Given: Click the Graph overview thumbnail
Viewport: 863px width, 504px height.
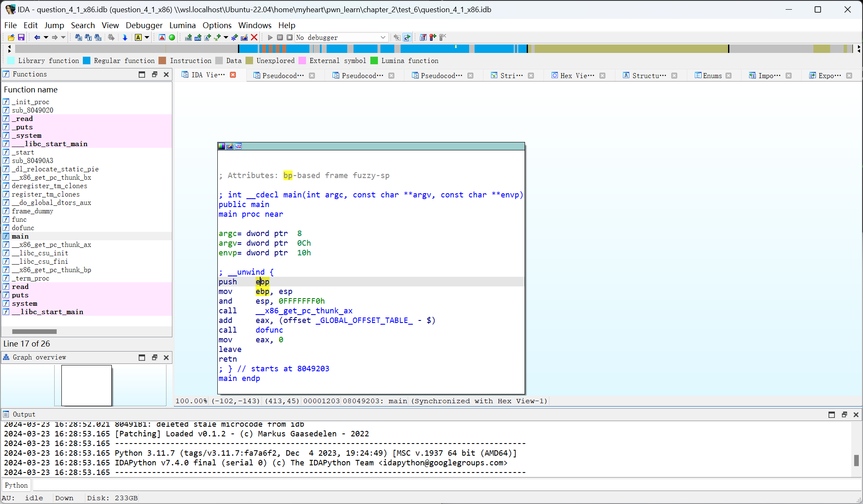Looking at the screenshot, I should tap(87, 385).
